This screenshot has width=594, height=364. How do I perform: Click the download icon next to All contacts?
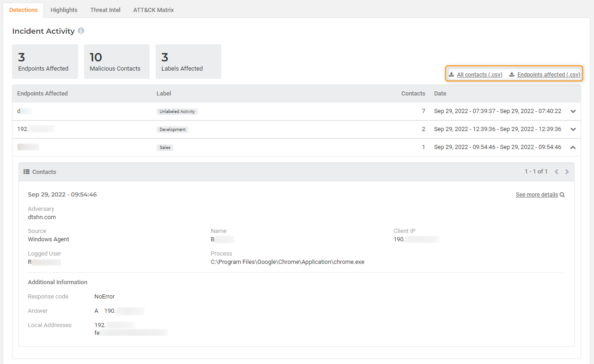point(451,75)
